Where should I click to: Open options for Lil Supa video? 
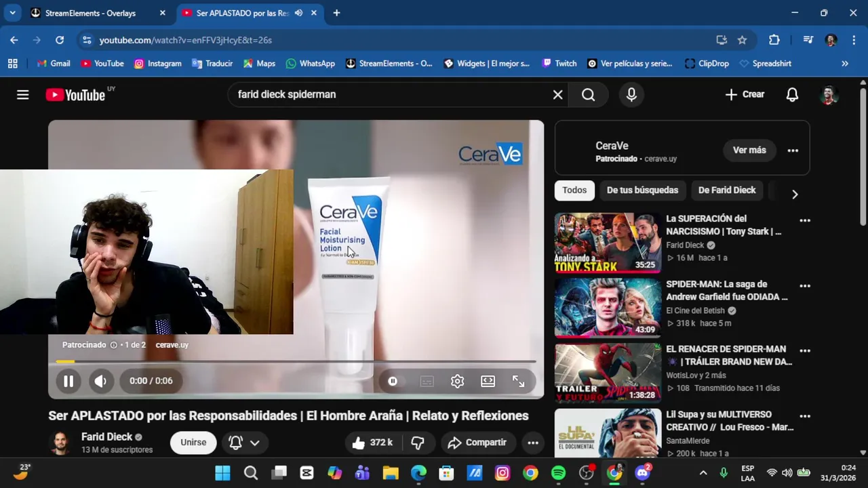(805, 415)
